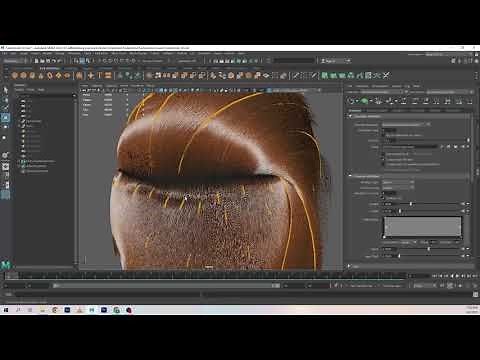Click the orange plus-shaped guide icon on the shelf
480x360 pixels.
pos(91,76)
